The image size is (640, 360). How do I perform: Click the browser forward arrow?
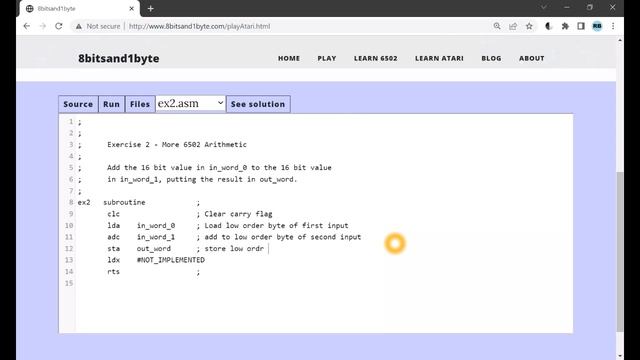click(x=42, y=26)
